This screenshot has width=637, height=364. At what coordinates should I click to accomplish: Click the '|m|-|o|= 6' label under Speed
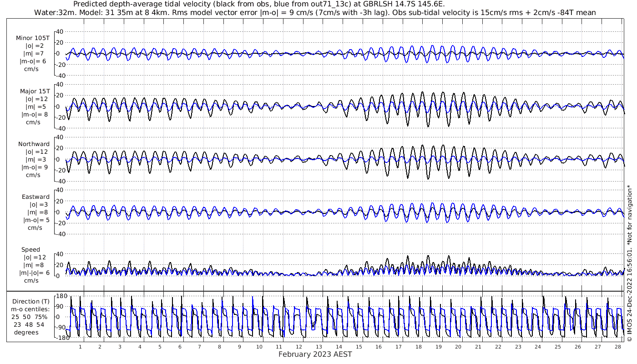coord(35,273)
